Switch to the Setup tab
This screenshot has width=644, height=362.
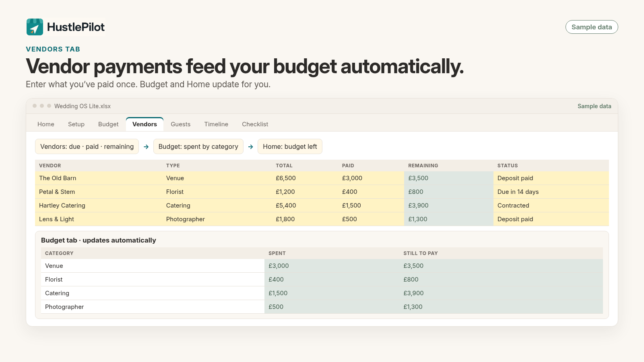click(76, 124)
